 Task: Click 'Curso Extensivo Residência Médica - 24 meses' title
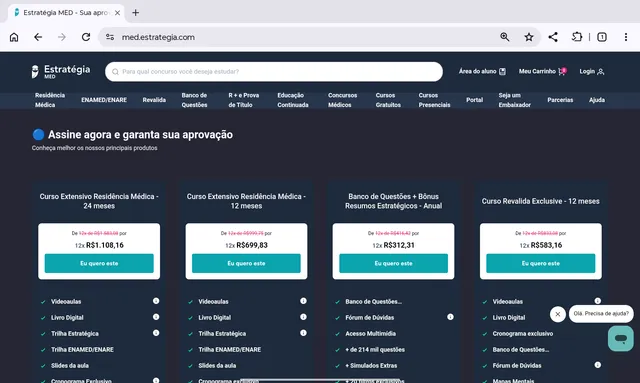99,201
